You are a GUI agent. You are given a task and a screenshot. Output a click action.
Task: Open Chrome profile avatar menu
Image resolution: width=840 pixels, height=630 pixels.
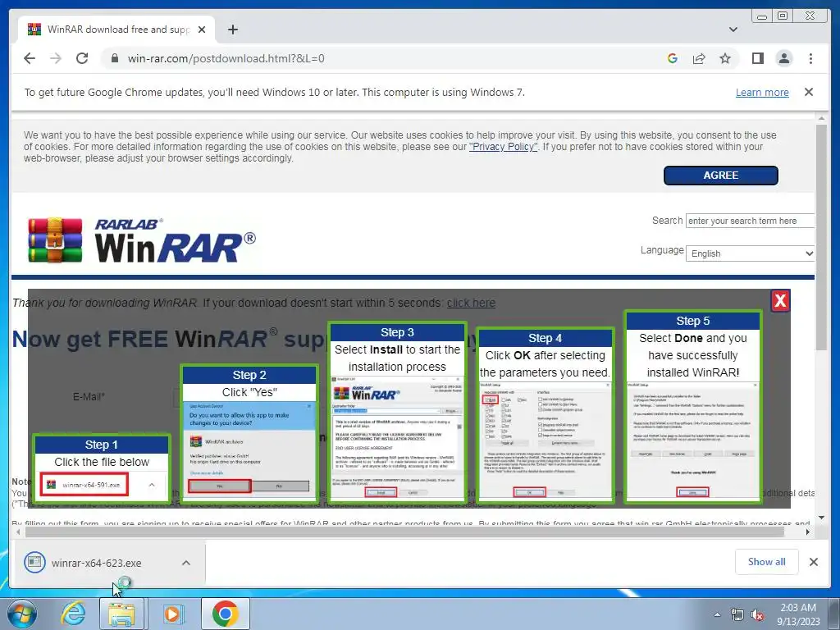point(784,58)
